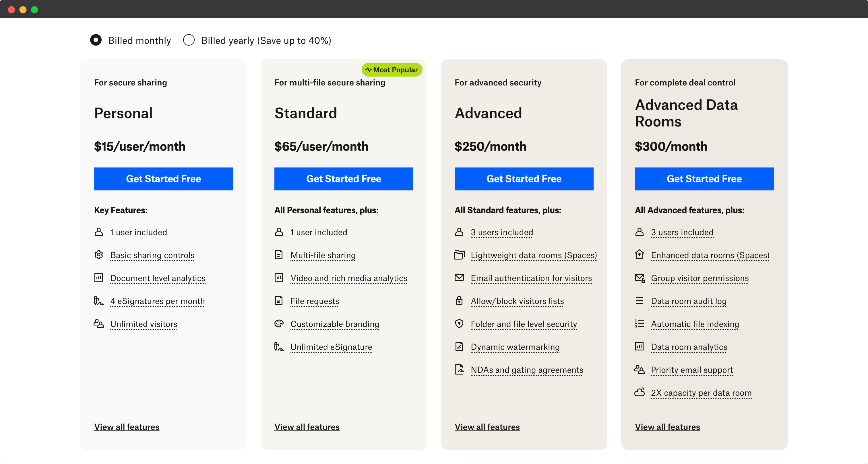This screenshot has height=464, width=868.
Task: Click the numbered list icon beside Automatic file indexing
Action: [639, 323]
